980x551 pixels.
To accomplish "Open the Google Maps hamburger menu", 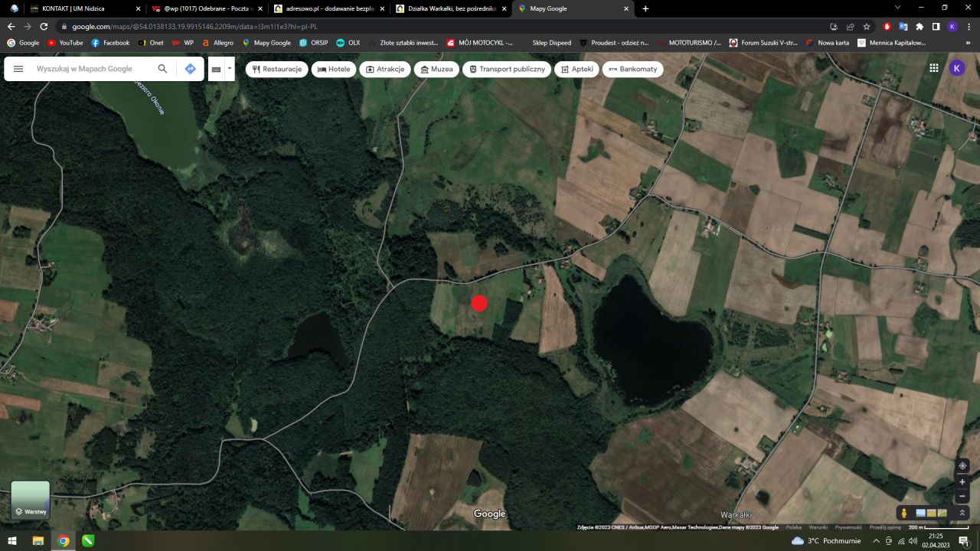I will [x=18, y=69].
